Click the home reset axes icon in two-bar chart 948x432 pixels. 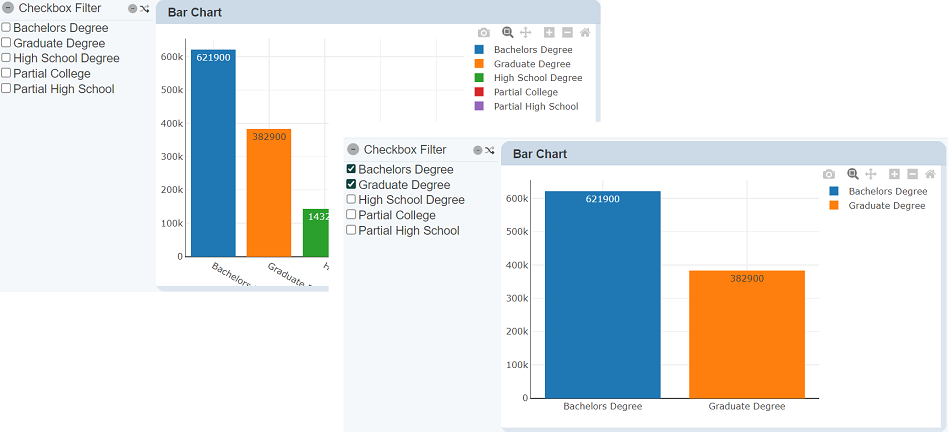point(929,174)
